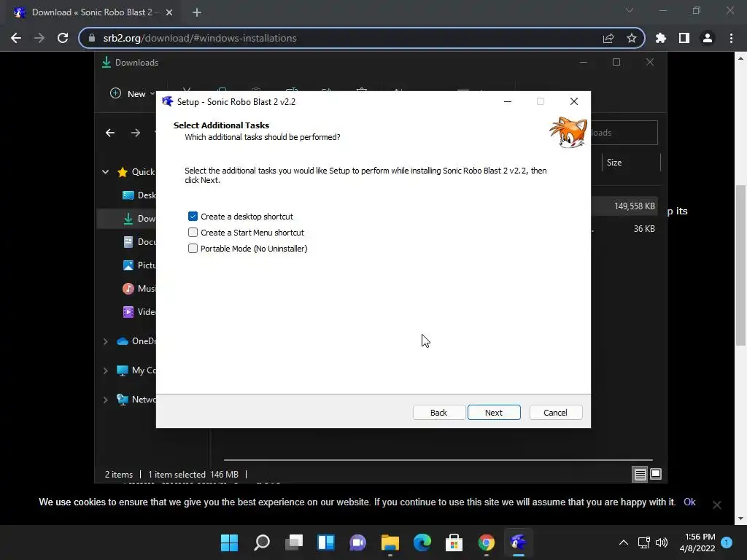Select Pictures in explorer sidebar
Screen dimensions: 747x560
(x=139, y=265)
